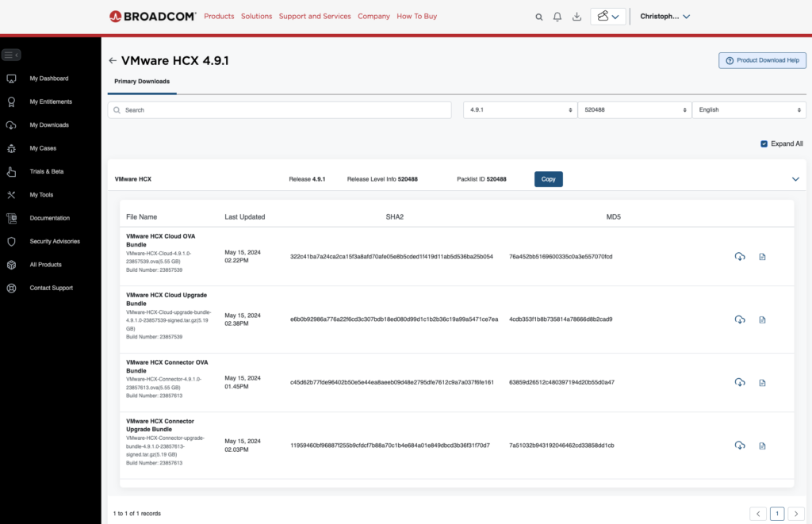This screenshot has height=524, width=812.
Task: Click the Trials & Beta hand icon
Action: 11,172
